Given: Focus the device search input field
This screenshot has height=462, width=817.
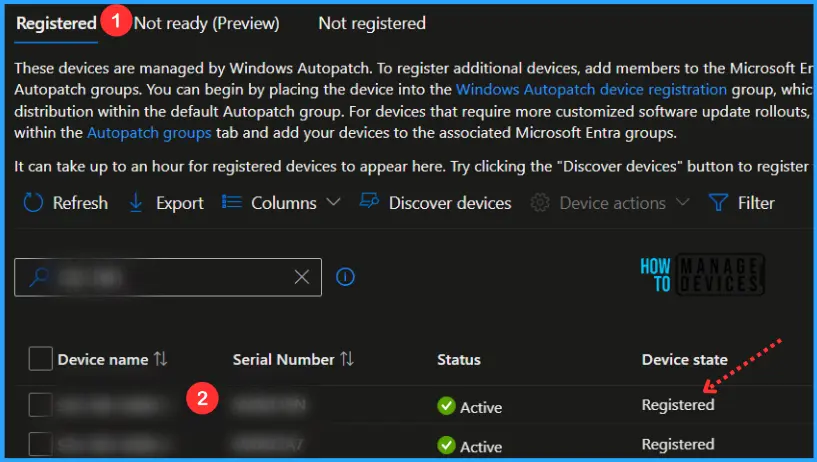Looking at the screenshot, I should pyautogui.click(x=168, y=277).
